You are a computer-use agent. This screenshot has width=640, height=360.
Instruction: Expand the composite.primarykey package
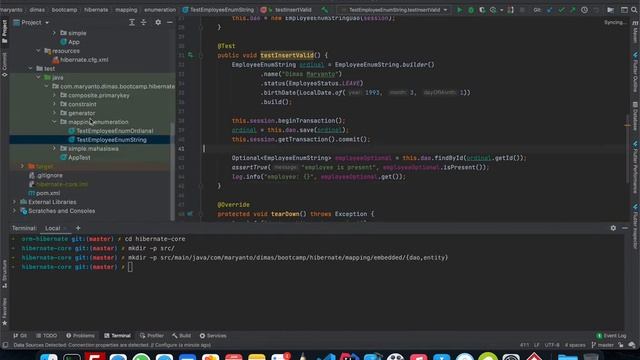(x=54, y=95)
